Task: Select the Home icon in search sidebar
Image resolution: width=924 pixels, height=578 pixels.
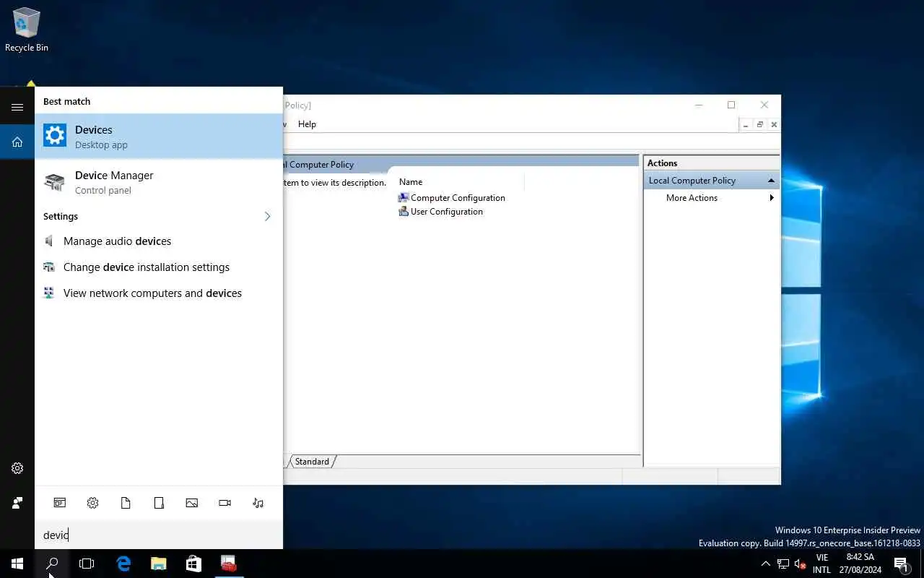Action: (x=17, y=142)
